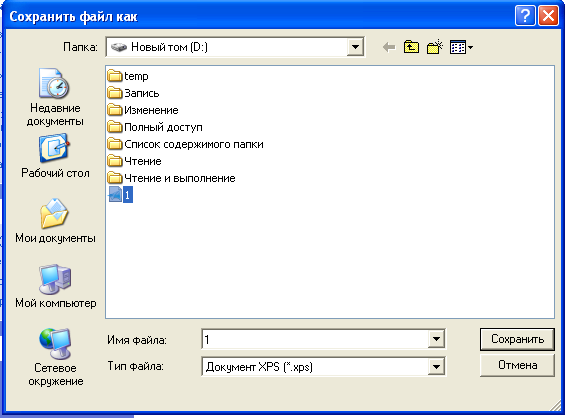Viewport: 569px width, 418px height.
Task: Open the view menu icon
Action: (x=461, y=47)
